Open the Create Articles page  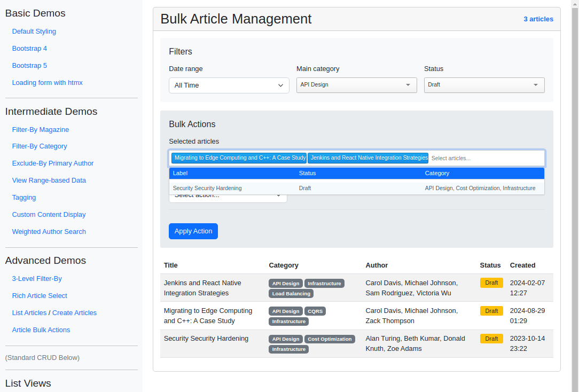coord(74,312)
